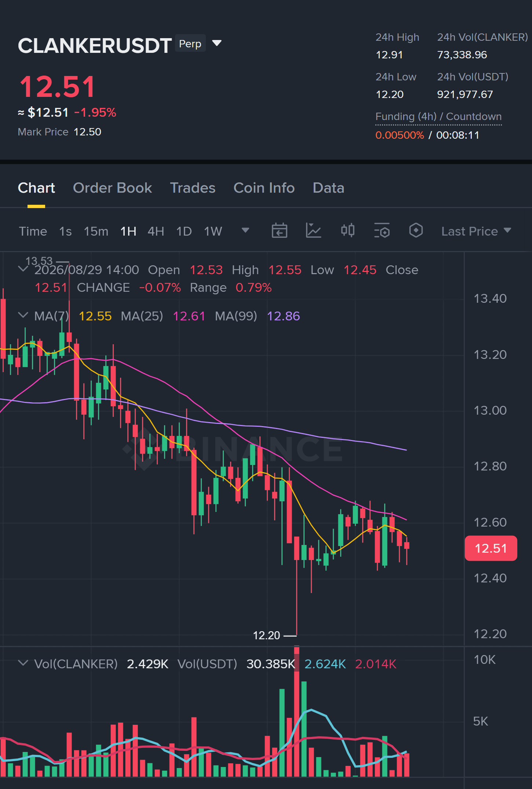Open the chart display settings icon
The width and height of the screenshot is (532, 789).
pos(382,231)
